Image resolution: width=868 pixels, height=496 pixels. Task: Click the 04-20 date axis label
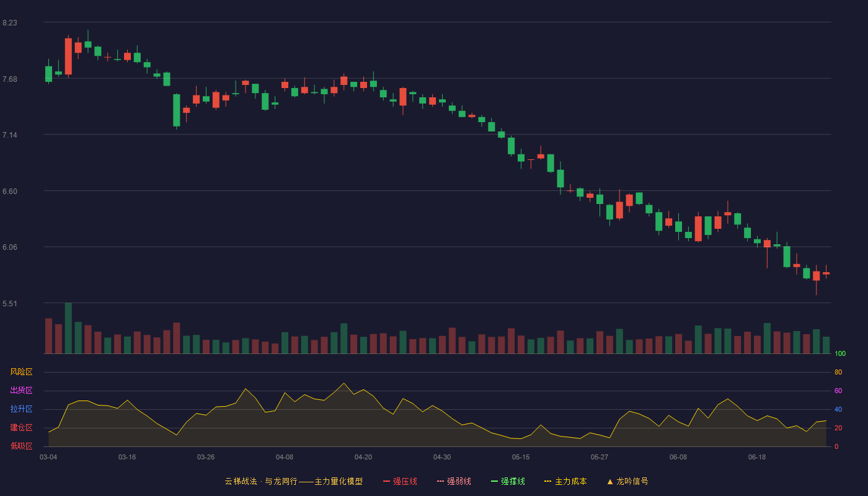363,457
